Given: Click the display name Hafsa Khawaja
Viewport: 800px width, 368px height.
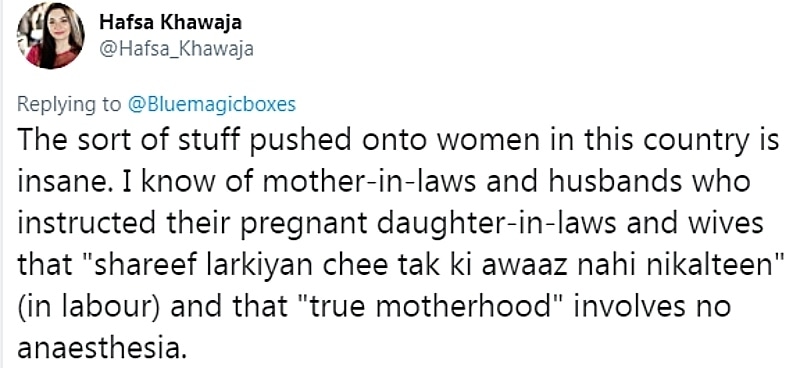Looking at the screenshot, I should 170,22.
